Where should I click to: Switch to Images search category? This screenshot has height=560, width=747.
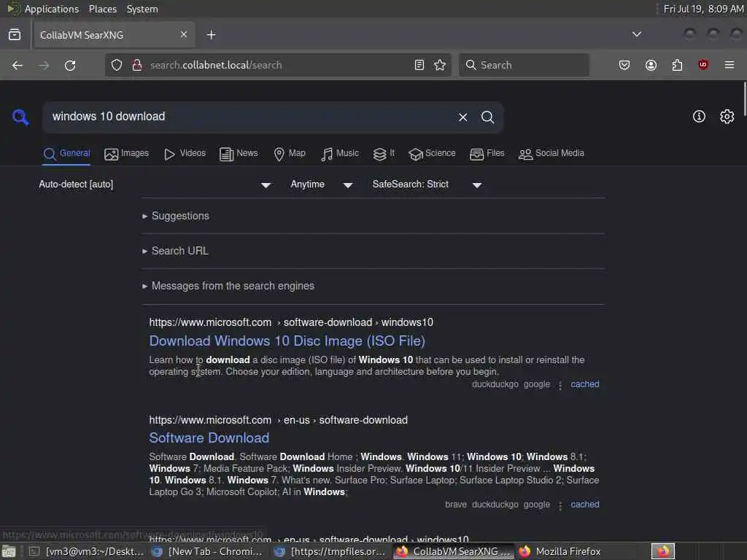[x=127, y=154]
